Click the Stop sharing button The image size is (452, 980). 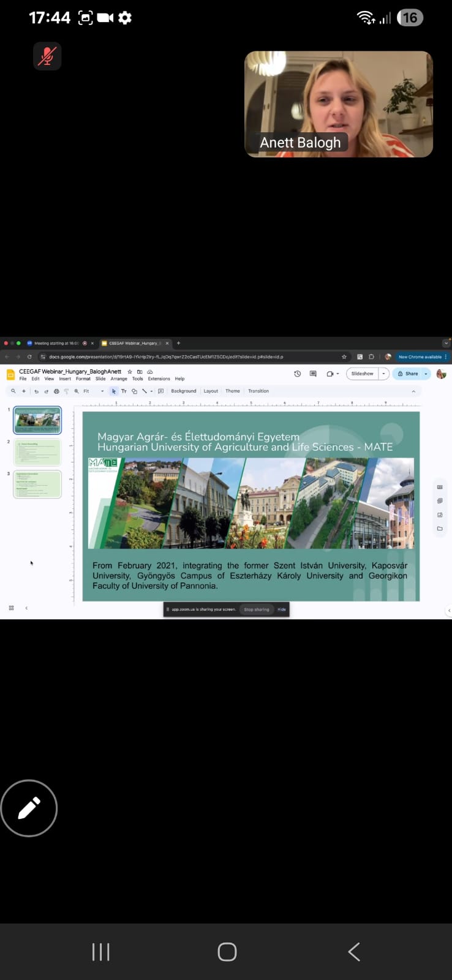[x=256, y=609]
